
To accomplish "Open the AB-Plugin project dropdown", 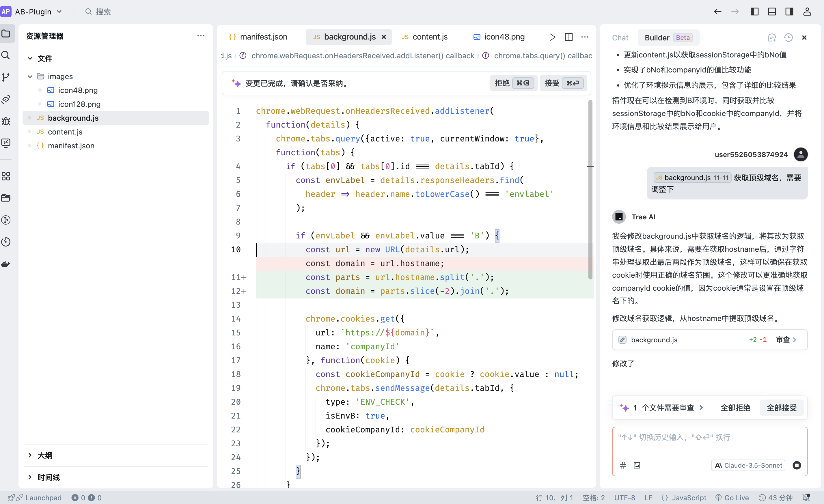I will (31, 12).
